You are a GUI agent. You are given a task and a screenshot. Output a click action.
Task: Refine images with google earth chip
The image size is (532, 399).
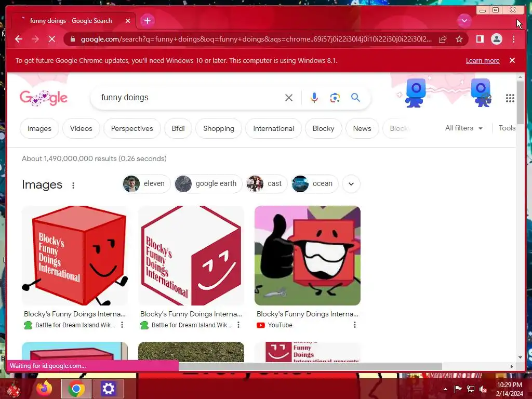click(x=208, y=183)
